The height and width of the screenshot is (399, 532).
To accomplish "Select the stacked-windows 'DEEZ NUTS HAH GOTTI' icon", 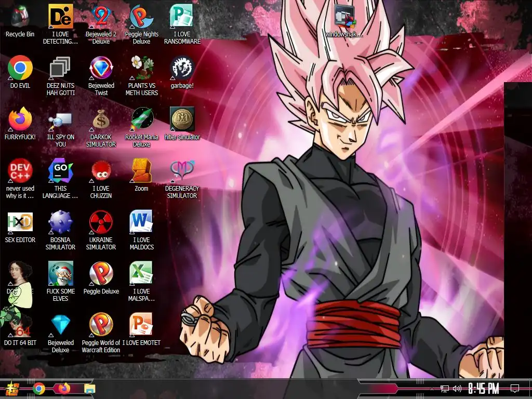I will coord(60,68).
